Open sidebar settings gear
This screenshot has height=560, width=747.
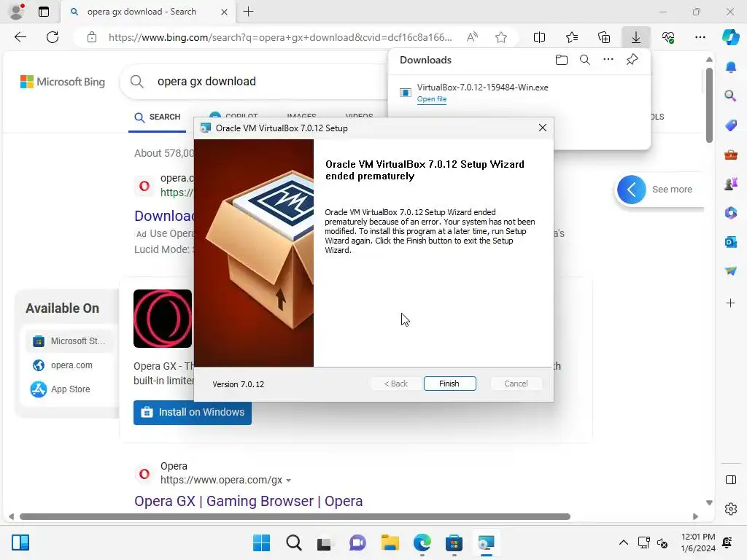(731, 509)
